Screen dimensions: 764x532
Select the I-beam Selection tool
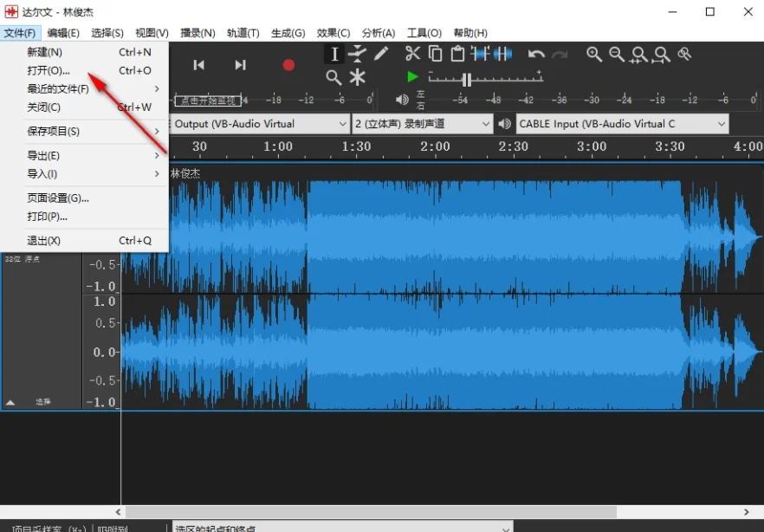click(334, 54)
